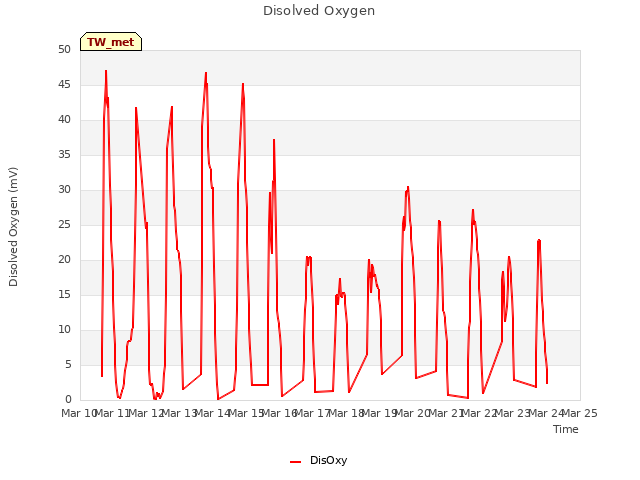Image resolution: width=640 pixels, height=480 pixels.
Task: Click the 25 y-axis value
Action: [64, 224]
